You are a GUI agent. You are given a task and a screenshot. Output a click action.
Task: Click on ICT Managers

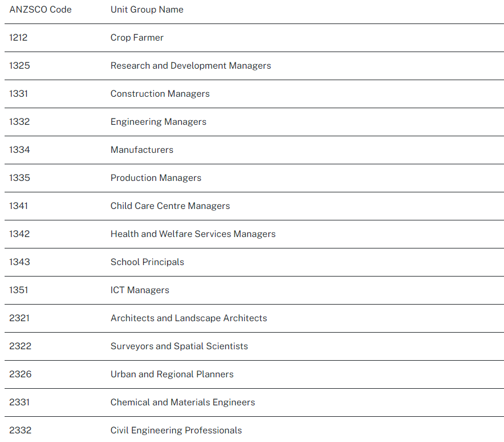point(140,290)
